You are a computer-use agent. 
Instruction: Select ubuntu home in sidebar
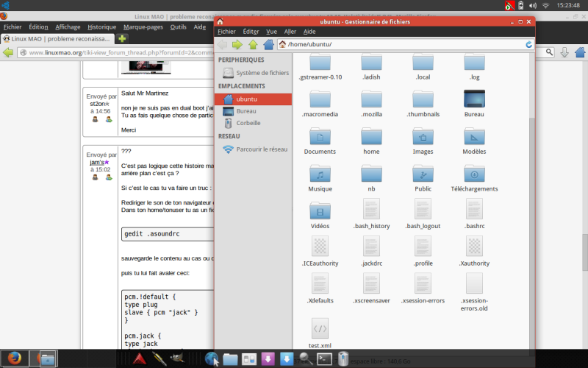click(x=253, y=99)
